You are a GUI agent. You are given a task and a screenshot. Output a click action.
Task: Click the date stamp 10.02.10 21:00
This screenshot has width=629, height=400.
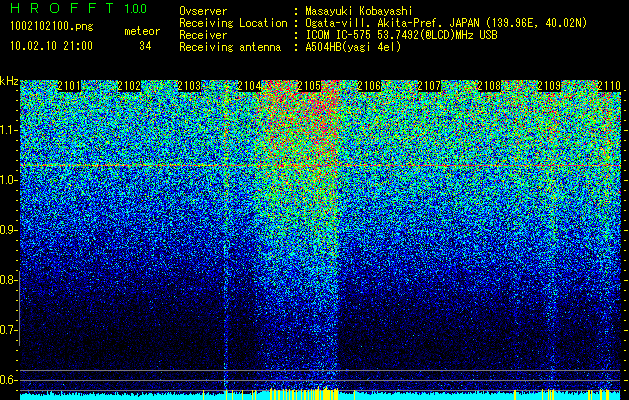51,46
